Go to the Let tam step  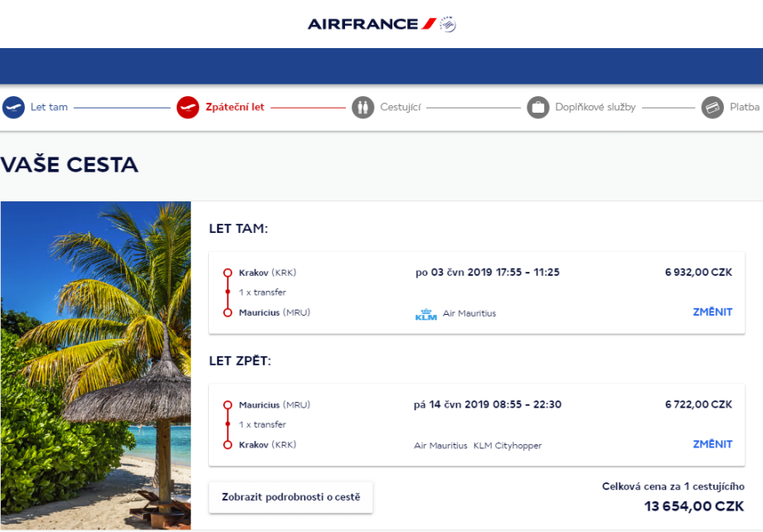[x=49, y=108]
